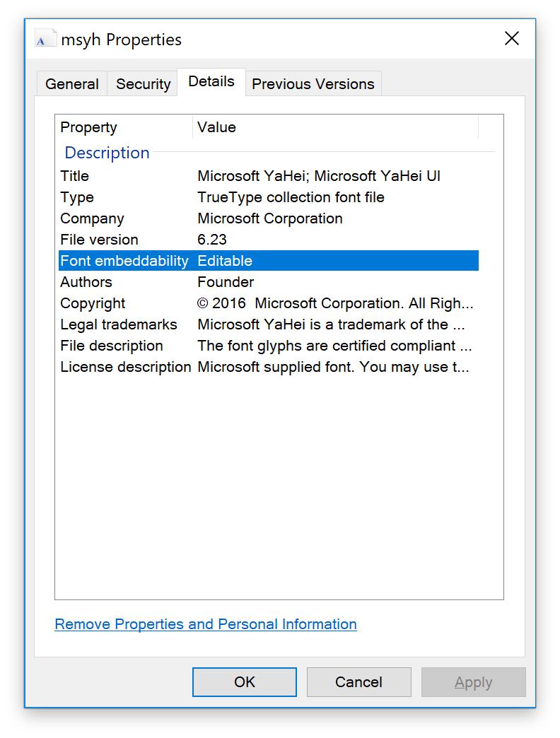Click the highlighted Font embeddability row
Image resolution: width=560 pixels, height=738 pixels.
(x=268, y=261)
